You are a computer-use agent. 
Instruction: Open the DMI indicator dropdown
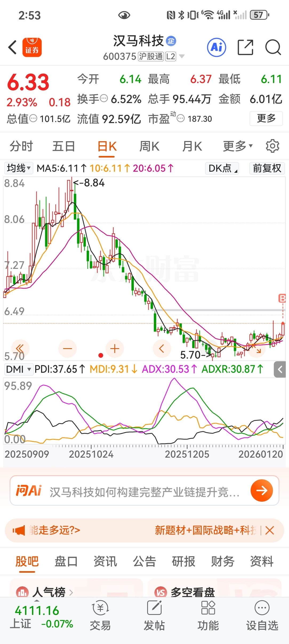(x=19, y=369)
